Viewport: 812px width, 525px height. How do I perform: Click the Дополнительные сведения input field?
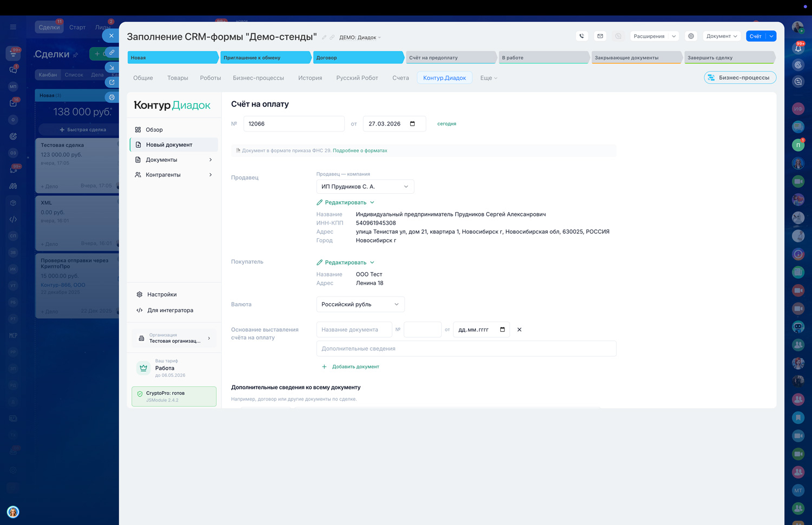[466, 349]
